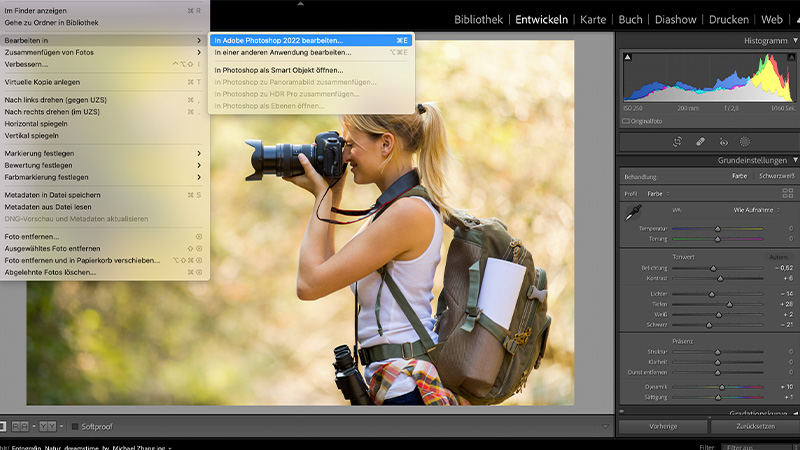The height and width of the screenshot is (450, 800).
Task: Click the Zurücksetzen button
Action: 754,426
